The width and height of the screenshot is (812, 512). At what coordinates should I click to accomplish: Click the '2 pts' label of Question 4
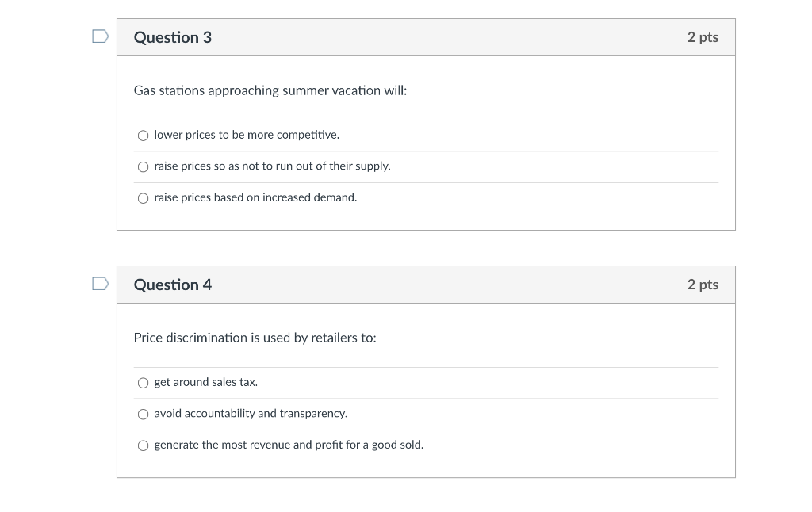(x=703, y=285)
